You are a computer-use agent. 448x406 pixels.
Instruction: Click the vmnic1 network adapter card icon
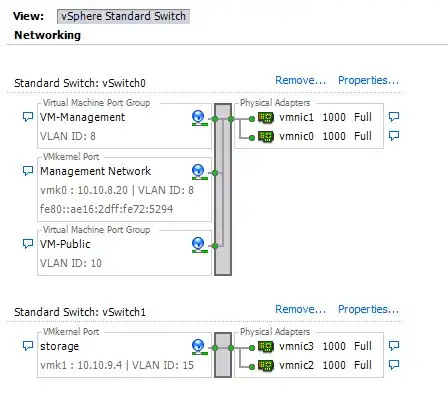266,117
